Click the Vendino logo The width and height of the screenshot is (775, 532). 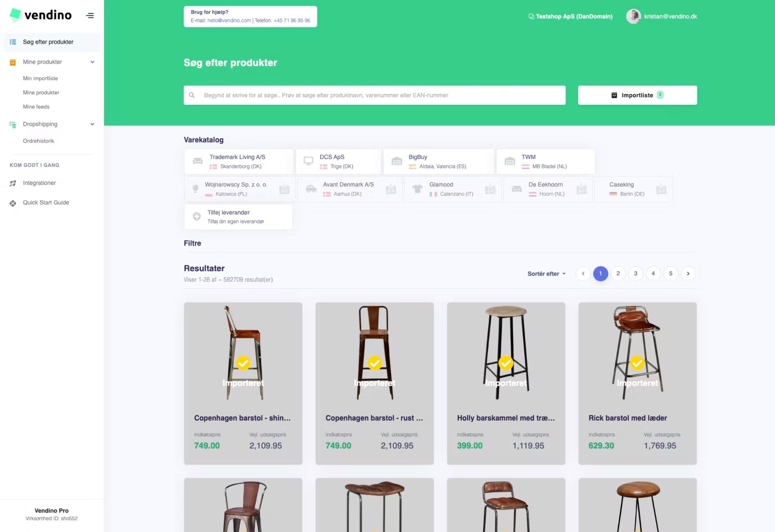tap(40, 15)
